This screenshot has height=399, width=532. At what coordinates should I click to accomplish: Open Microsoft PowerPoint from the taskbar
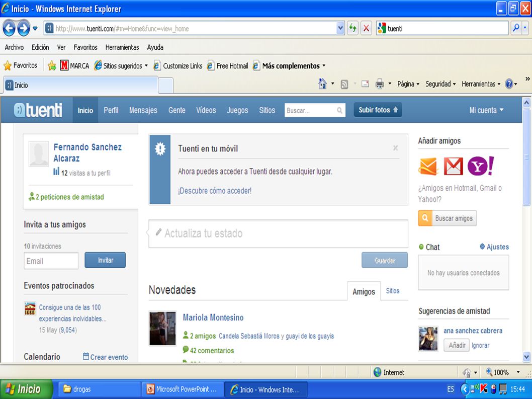pyautogui.click(x=182, y=389)
